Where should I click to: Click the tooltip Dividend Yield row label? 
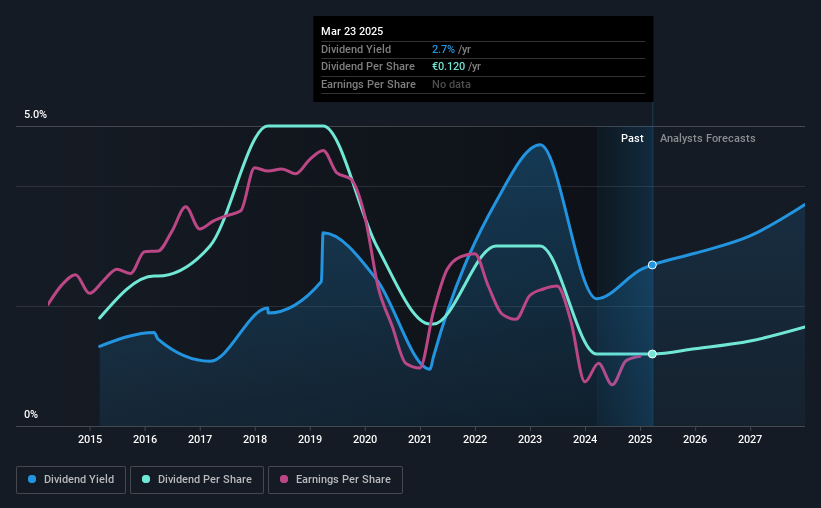click(356, 49)
